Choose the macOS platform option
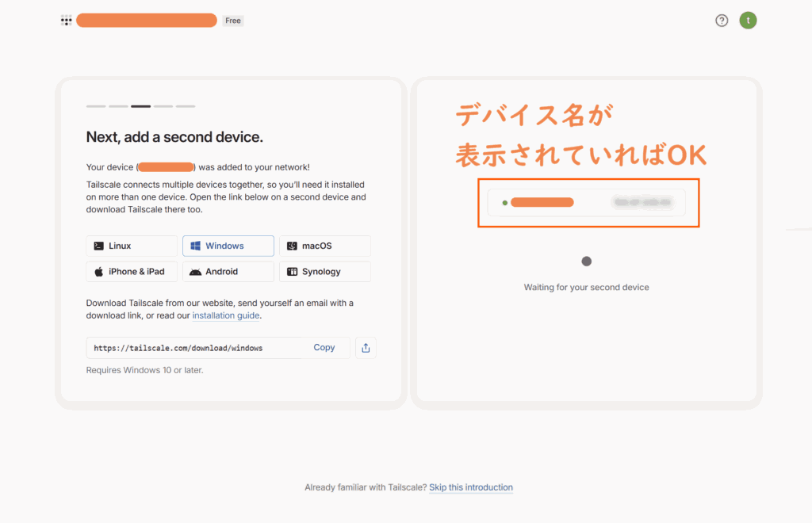 (324, 246)
